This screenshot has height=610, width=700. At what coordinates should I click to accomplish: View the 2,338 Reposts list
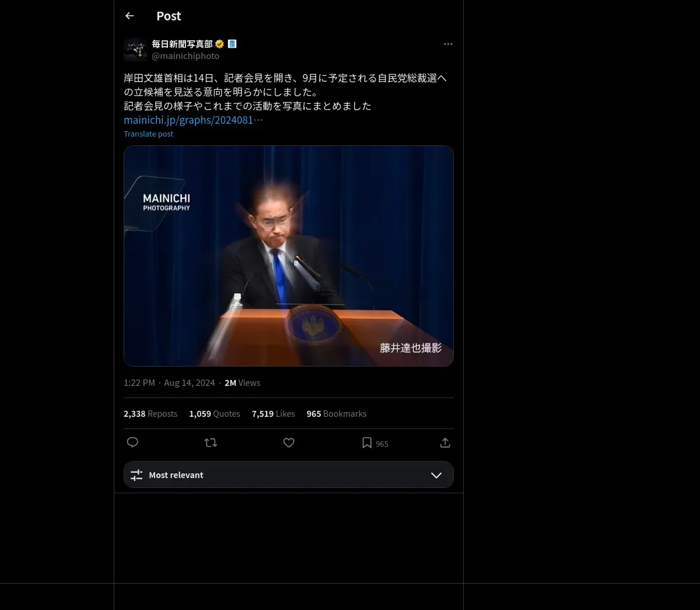pos(150,413)
